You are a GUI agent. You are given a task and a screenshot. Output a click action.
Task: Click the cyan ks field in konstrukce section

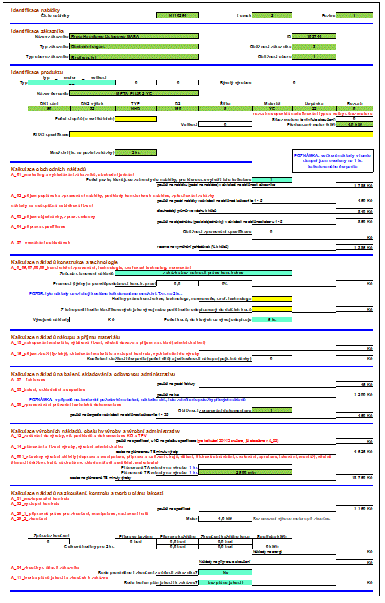[272, 319]
